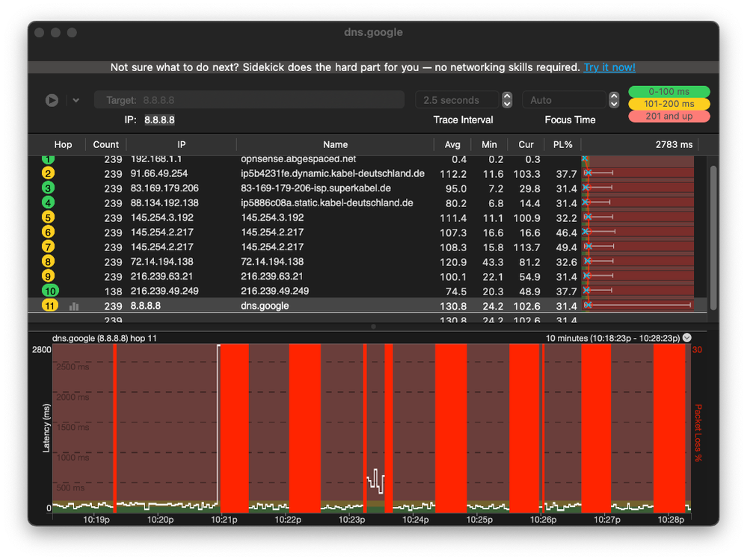Click the 10:26p timeline label
The image size is (747, 560).
coord(543,520)
